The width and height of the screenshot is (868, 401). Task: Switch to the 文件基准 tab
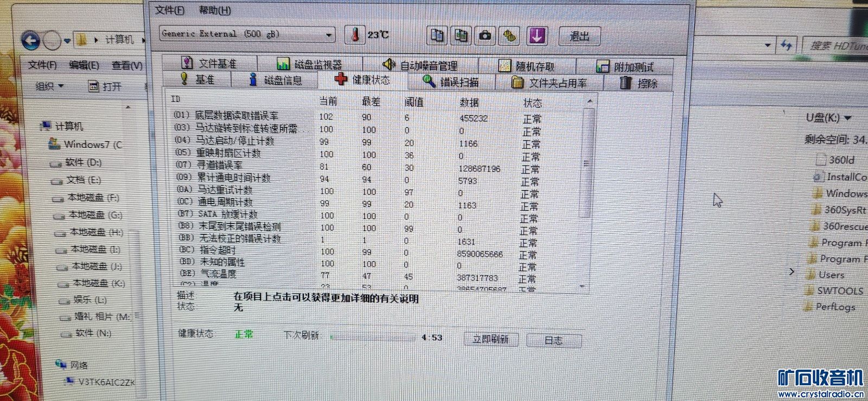[x=209, y=63]
